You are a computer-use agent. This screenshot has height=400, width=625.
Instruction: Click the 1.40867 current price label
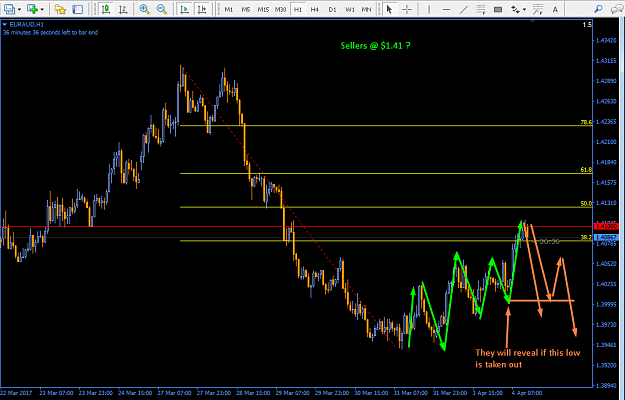606,237
